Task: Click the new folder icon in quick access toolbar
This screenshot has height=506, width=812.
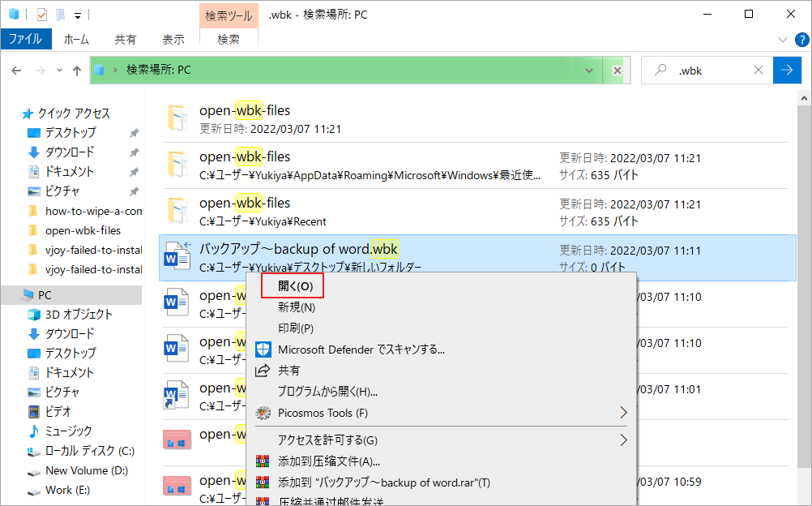Action: pyautogui.click(x=60, y=14)
